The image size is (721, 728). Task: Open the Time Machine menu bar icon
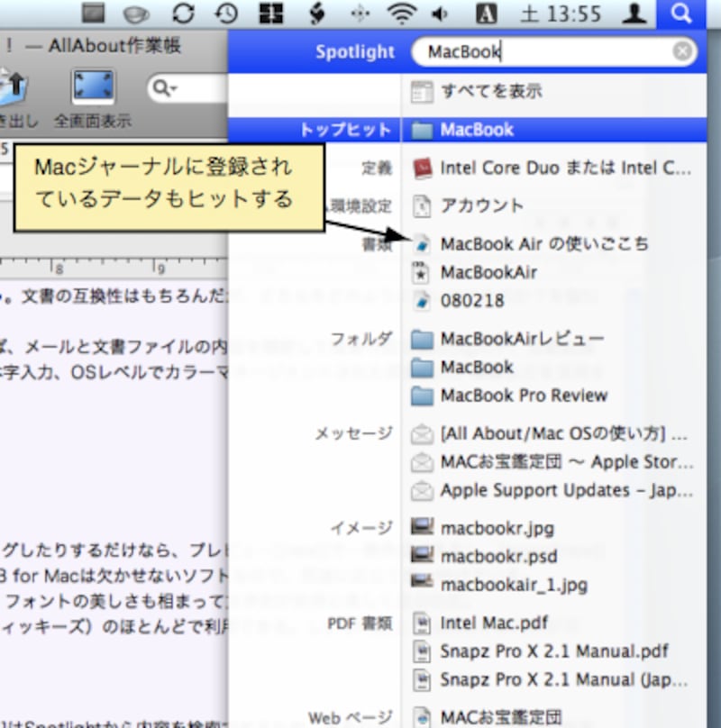[228, 14]
